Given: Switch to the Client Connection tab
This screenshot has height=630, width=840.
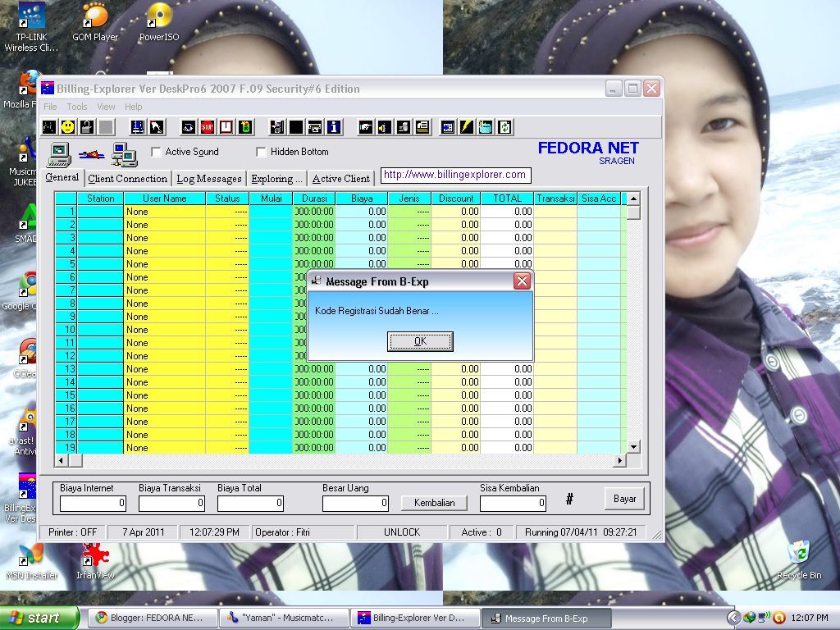Looking at the screenshot, I should point(127,179).
